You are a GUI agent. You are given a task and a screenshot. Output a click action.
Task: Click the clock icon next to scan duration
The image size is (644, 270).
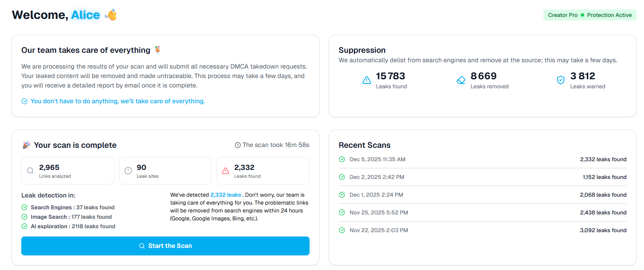pos(237,145)
